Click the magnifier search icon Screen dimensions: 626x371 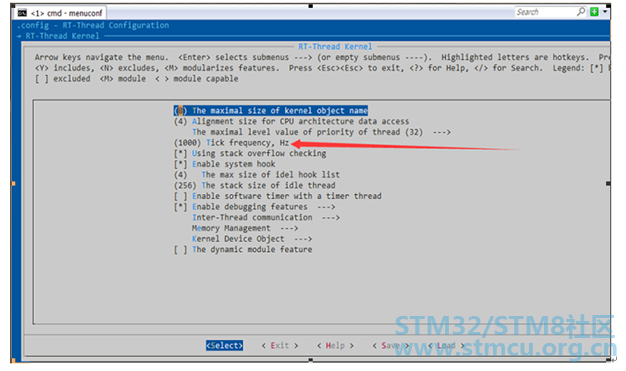[x=581, y=12]
